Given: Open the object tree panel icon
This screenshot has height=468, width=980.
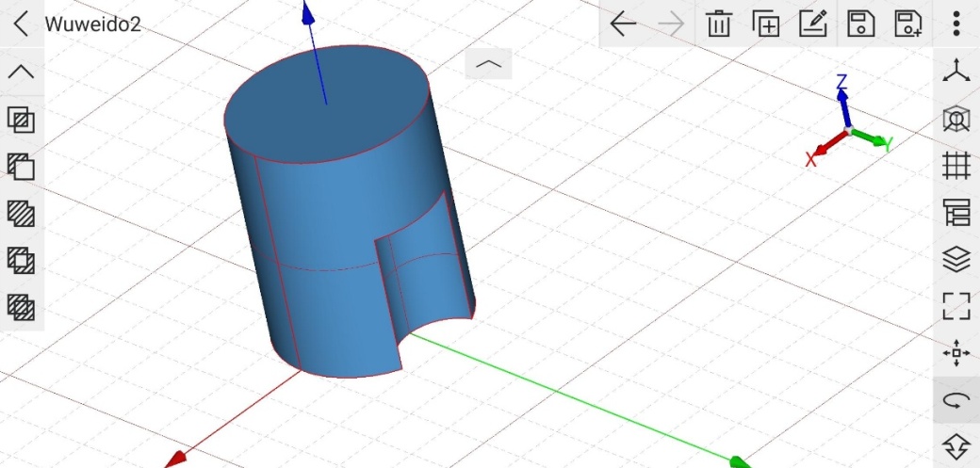Looking at the screenshot, I should (x=956, y=213).
